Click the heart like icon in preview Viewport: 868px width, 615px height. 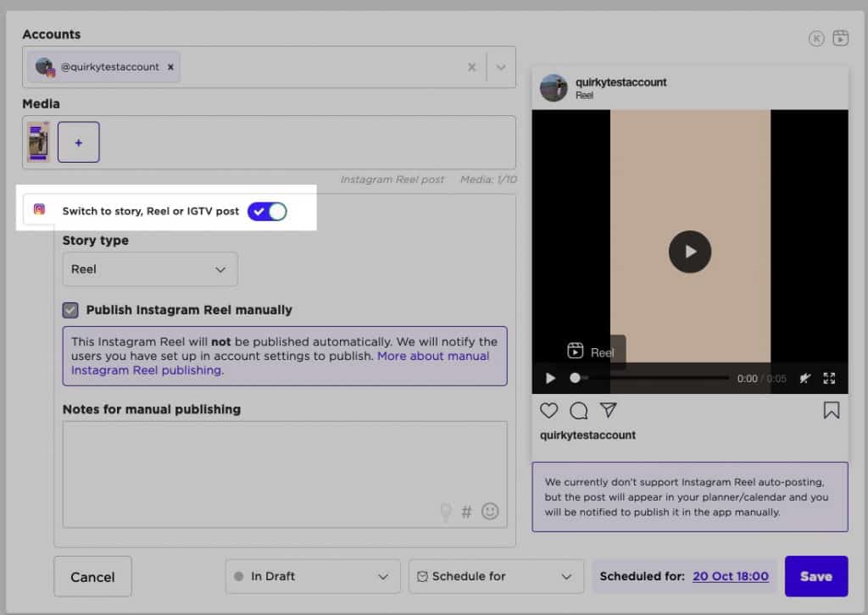click(549, 411)
